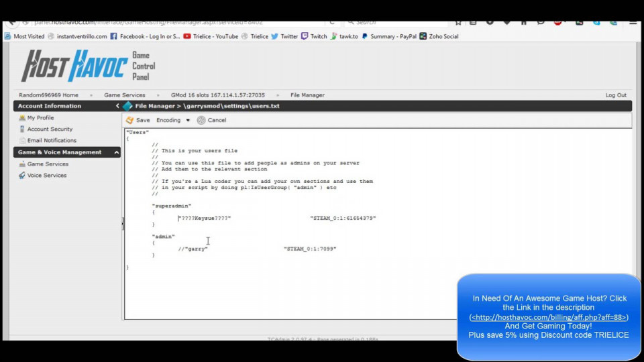
Task: Open the My Profile link
Action: (41, 117)
